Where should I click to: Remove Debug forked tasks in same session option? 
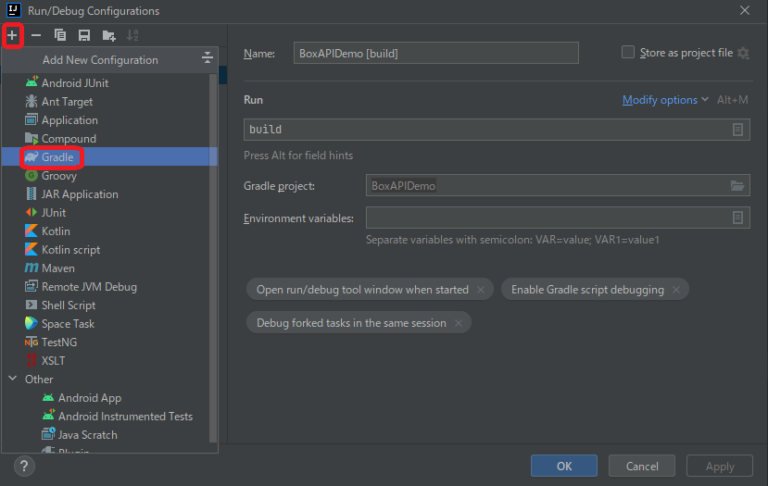[459, 324]
